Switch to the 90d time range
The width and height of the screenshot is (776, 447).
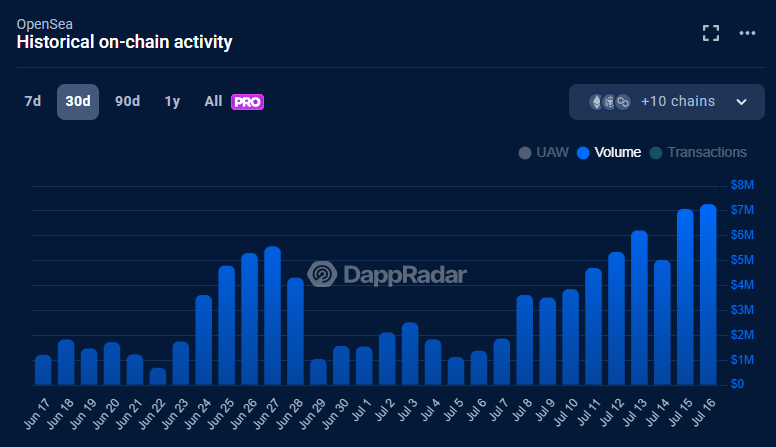point(128,101)
